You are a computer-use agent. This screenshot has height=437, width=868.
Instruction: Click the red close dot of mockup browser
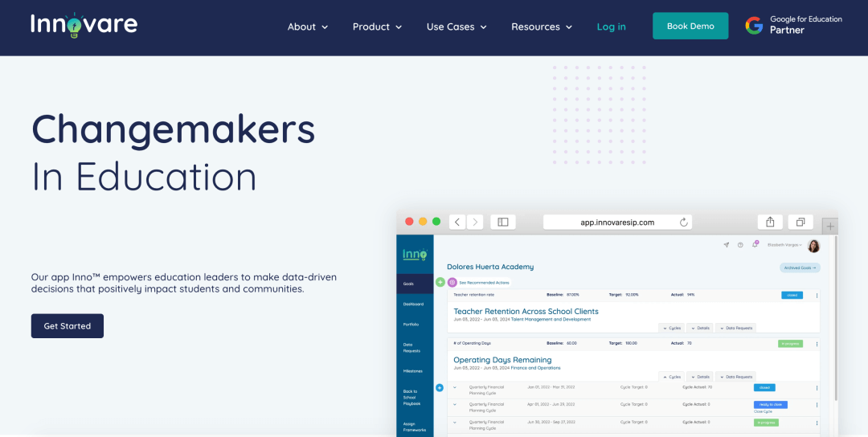[410, 222]
